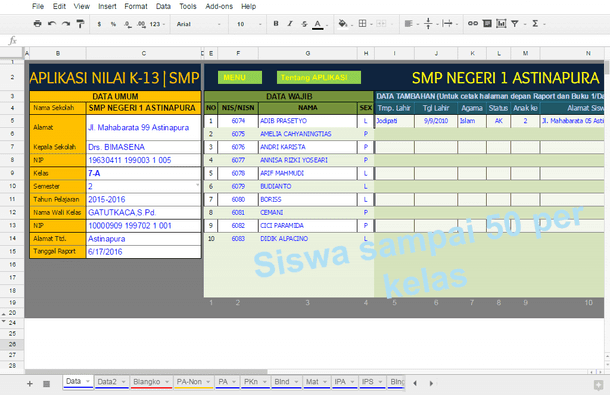The height and width of the screenshot is (395, 610).
Task: Click column G header
Action: click(x=308, y=53)
